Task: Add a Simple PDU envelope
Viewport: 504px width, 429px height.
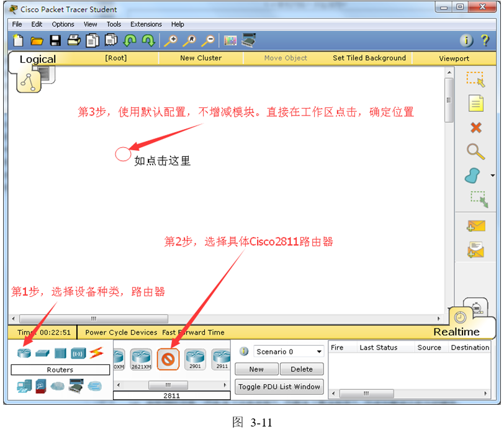Action: pyautogui.click(x=476, y=226)
